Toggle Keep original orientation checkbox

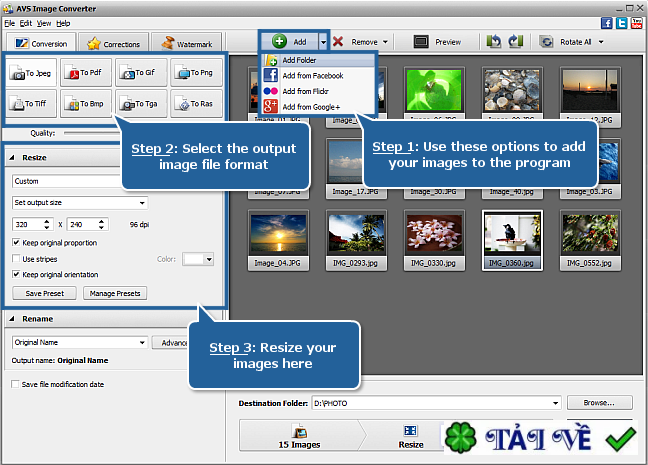click(x=16, y=274)
